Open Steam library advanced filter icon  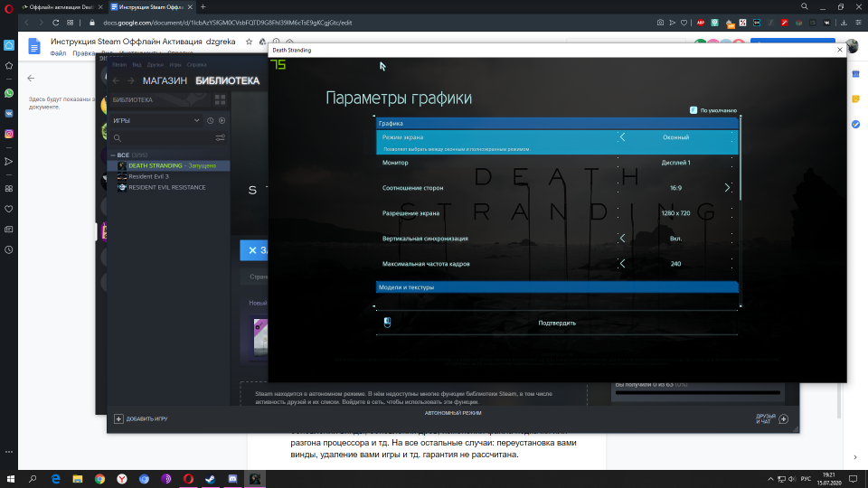[x=221, y=137]
